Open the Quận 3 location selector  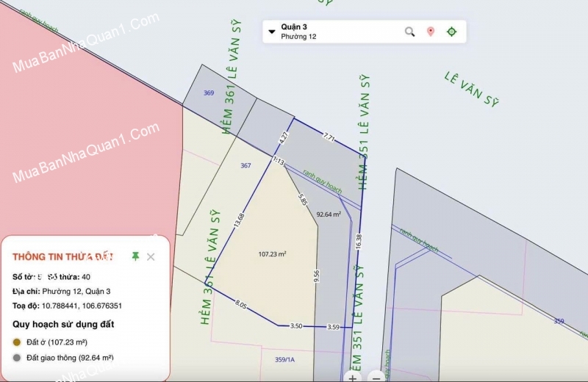[294, 26]
